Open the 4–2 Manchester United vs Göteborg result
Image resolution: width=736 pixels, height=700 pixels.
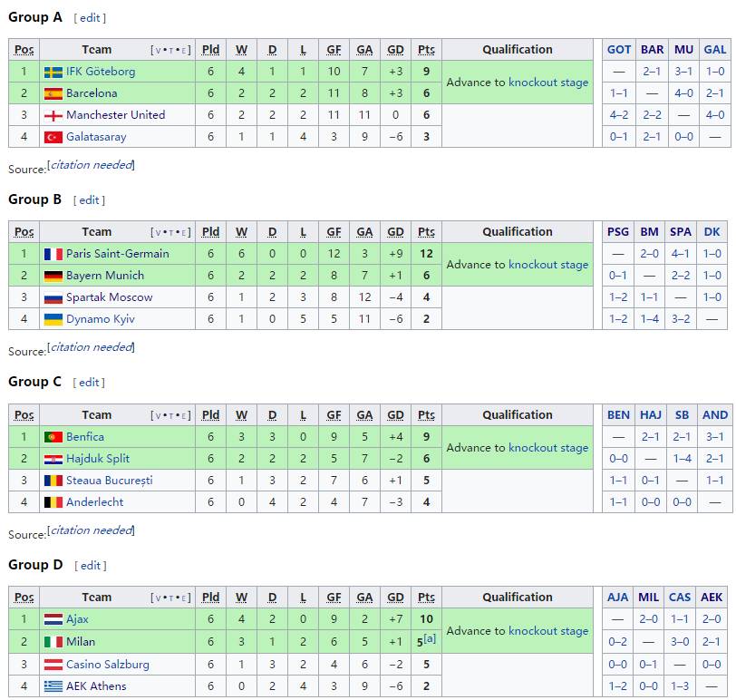point(619,115)
